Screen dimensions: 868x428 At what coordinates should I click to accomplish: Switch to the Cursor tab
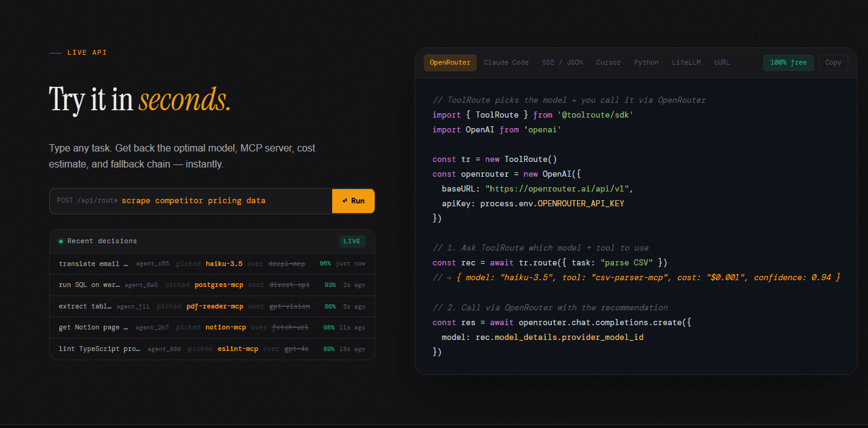pyautogui.click(x=608, y=63)
